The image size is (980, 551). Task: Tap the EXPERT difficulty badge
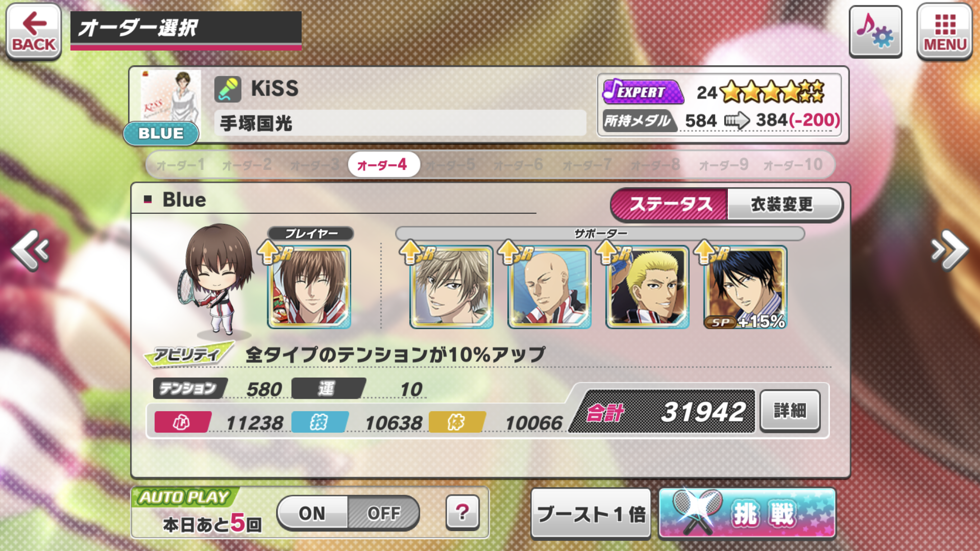pos(643,92)
